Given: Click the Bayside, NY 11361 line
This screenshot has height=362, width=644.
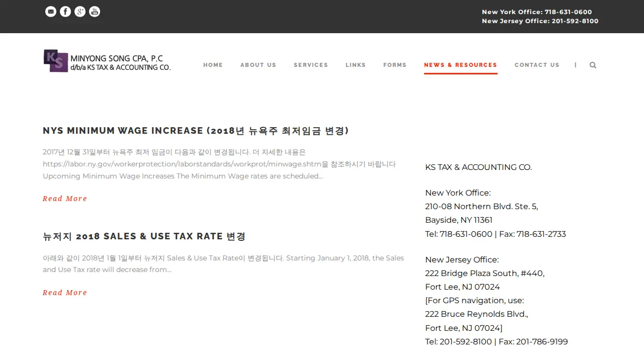Looking at the screenshot, I should (x=459, y=220).
